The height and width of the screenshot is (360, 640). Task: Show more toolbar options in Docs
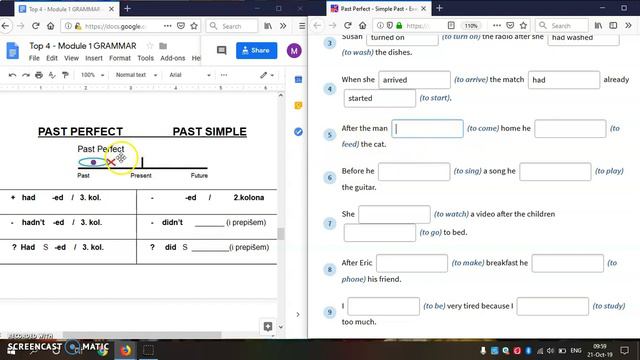point(224,75)
